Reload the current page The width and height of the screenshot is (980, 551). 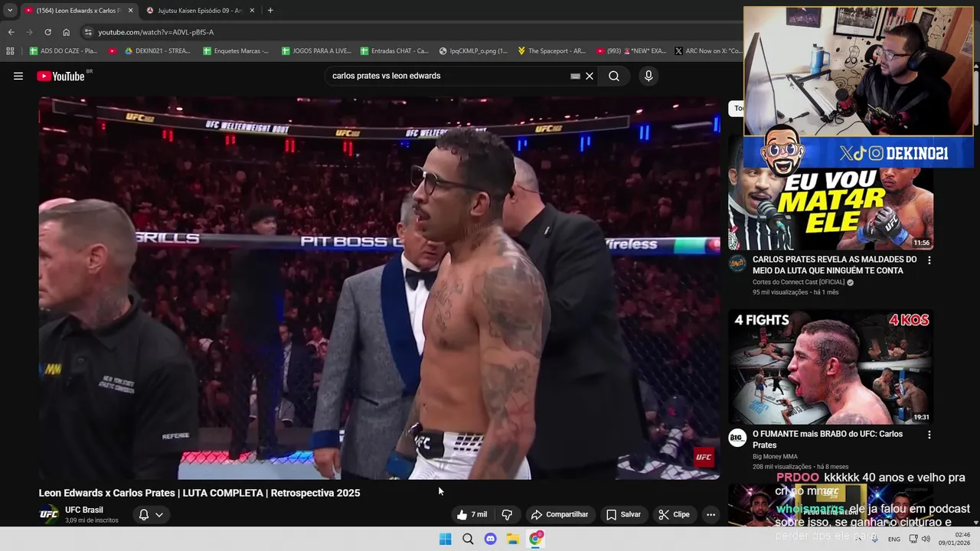47,32
